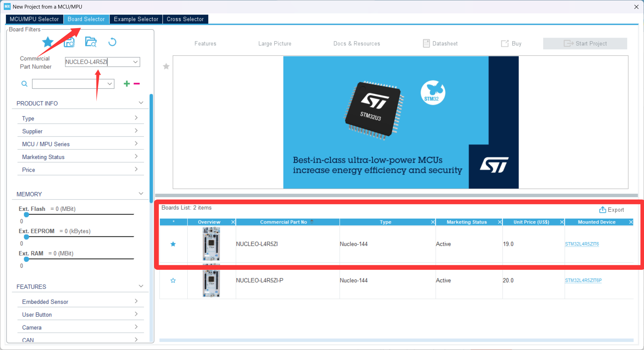
Task: Click the Buy button
Action: point(511,44)
